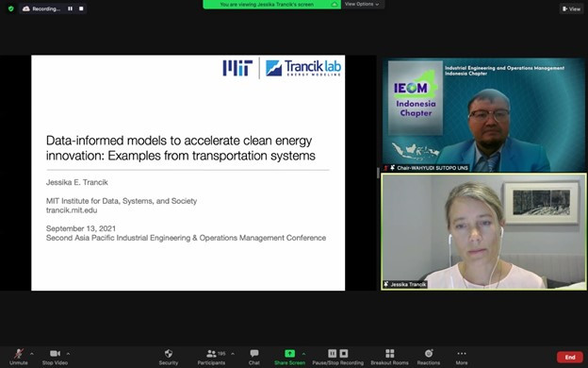Click the IEOM Indonesia Chapter logo
Viewport: 588px width, 368px height.
tap(416, 97)
